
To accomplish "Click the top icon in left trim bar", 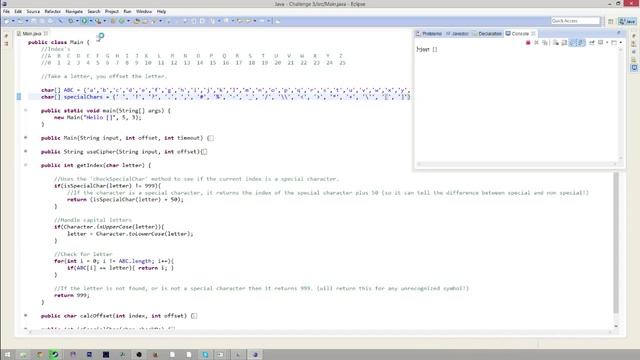I will tap(6, 36).
